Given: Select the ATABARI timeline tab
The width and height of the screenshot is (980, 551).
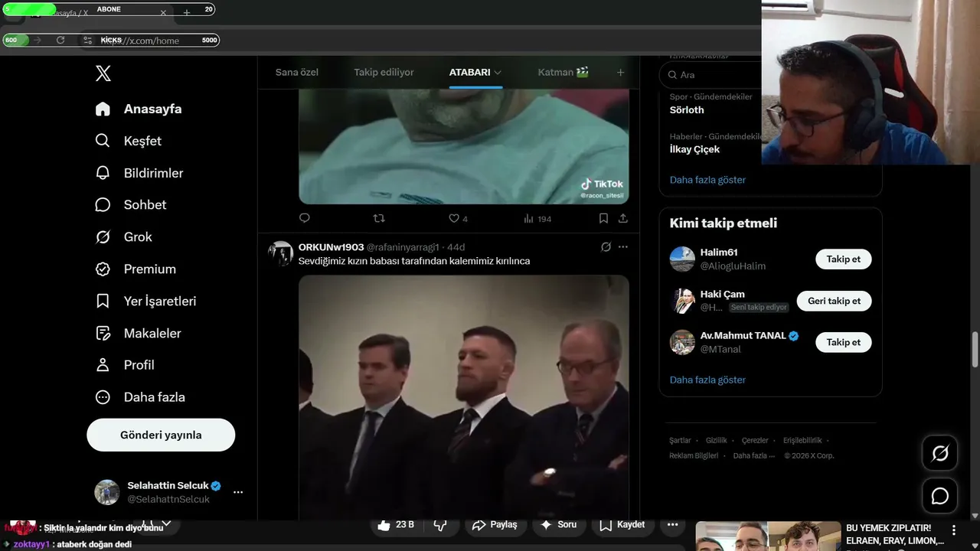Looking at the screenshot, I should pos(469,72).
